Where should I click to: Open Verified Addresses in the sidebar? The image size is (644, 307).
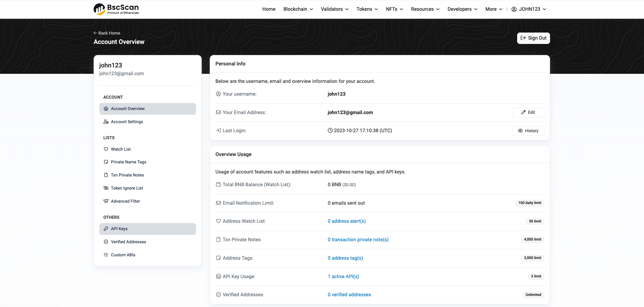click(x=148, y=242)
